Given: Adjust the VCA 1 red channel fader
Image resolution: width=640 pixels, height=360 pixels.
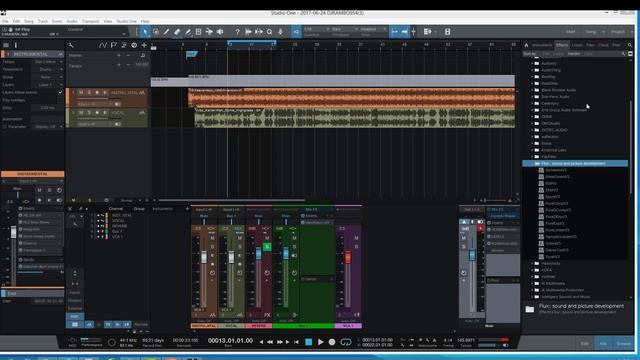Looking at the screenshot, I should 348,257.
